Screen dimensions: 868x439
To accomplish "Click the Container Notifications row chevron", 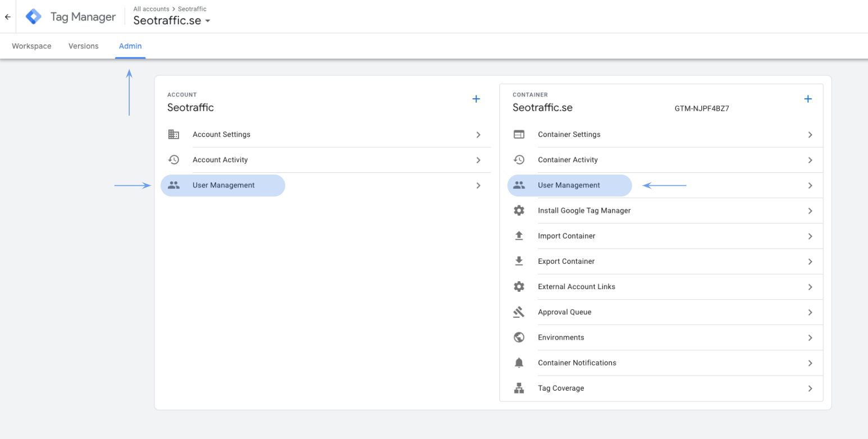I will (810, 363).
